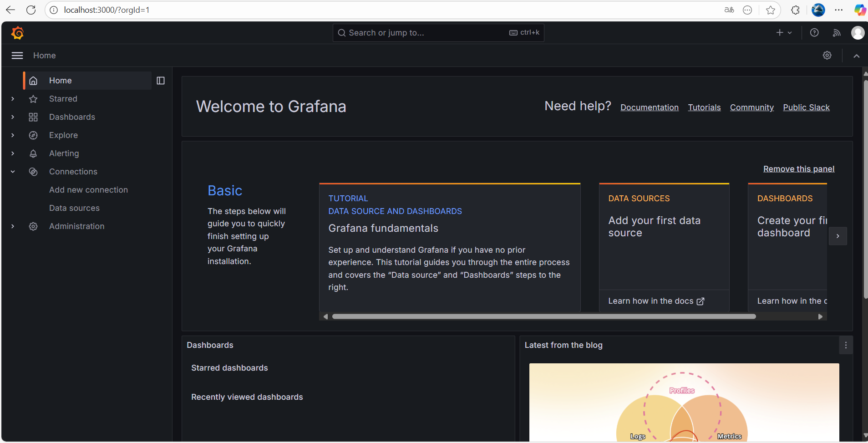
Task: Click the Connections icon in sidebar
Action: pyautogui.click(x=33, y=172)
